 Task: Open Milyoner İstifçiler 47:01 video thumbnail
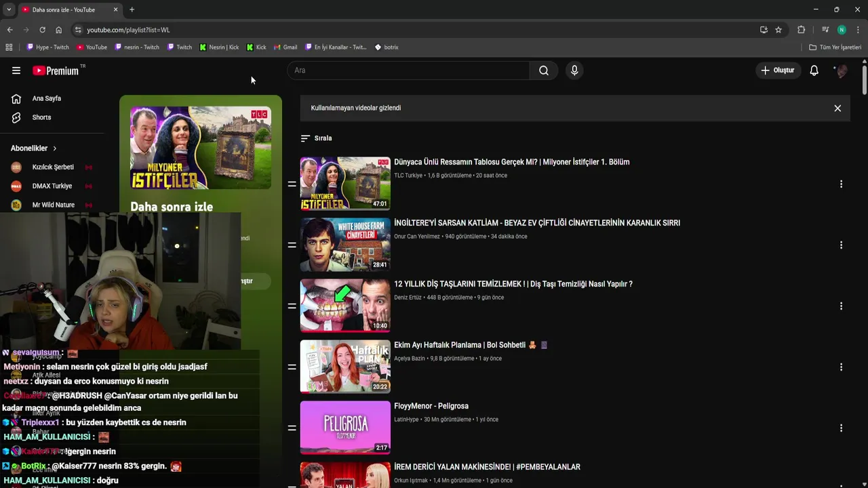[x=345, y=183]
